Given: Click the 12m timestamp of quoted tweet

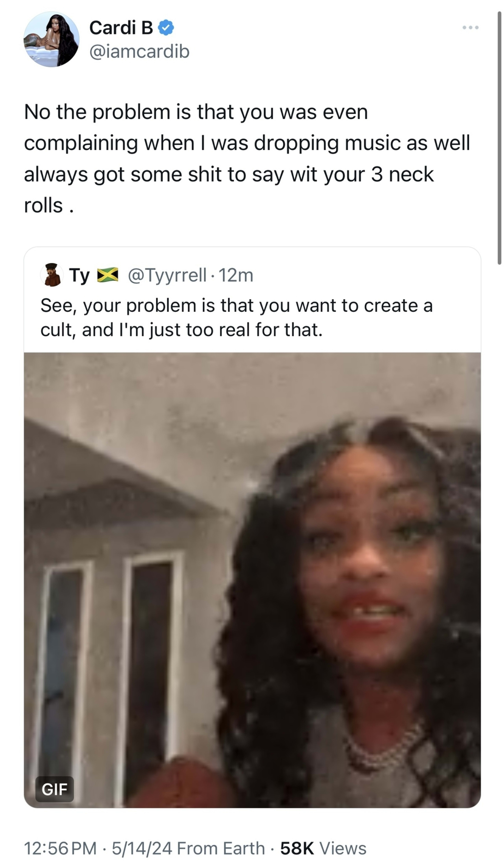Looking at the screenshot, I should click(236, 275).
